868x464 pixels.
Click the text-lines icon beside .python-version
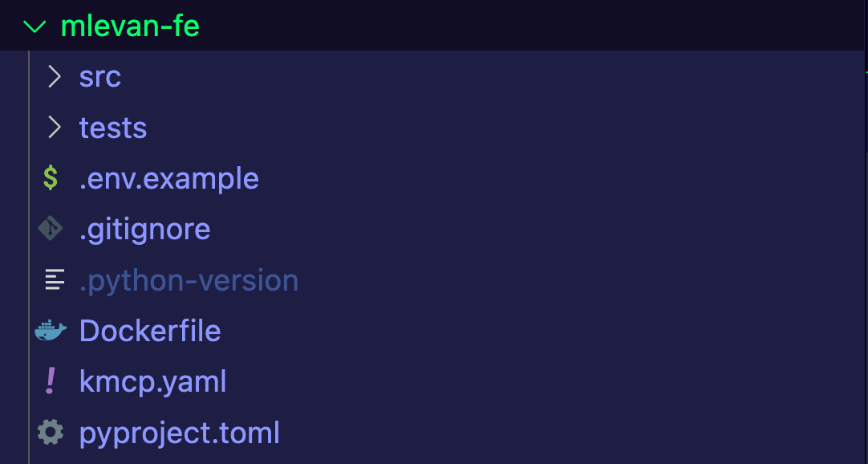54,280
